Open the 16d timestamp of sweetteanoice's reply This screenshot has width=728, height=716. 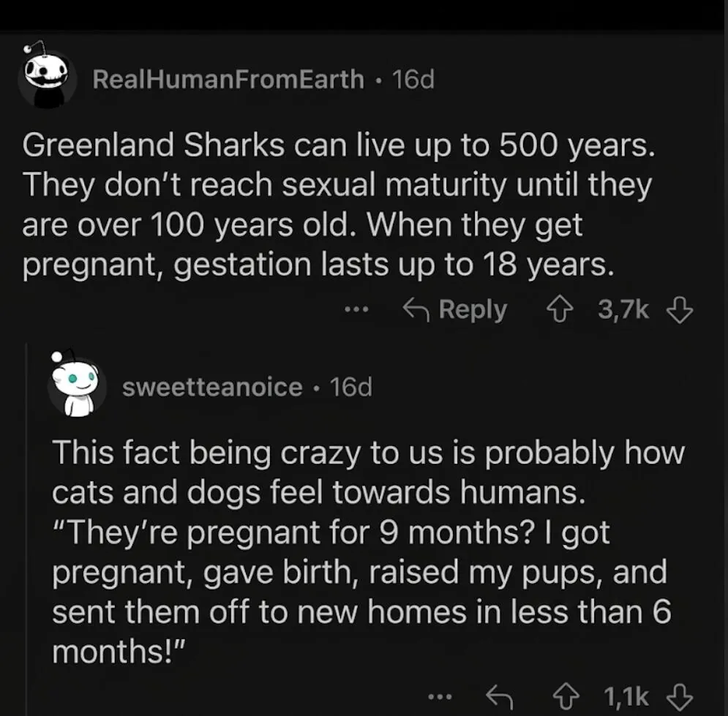pyautogui.click(x=350, y=387)
